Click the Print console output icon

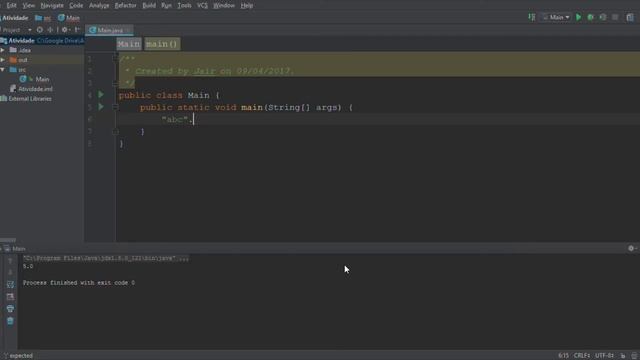(x=10, y=309)
